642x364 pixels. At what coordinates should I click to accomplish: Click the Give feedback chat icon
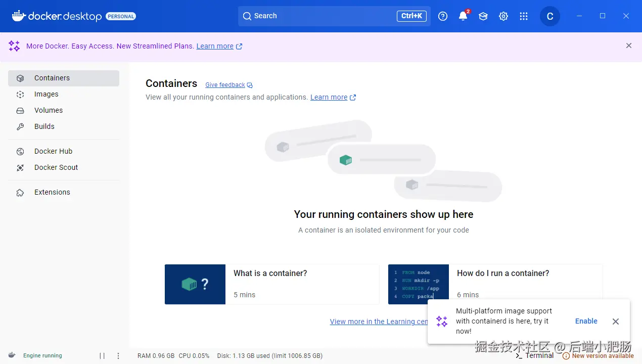coord(250,85)
